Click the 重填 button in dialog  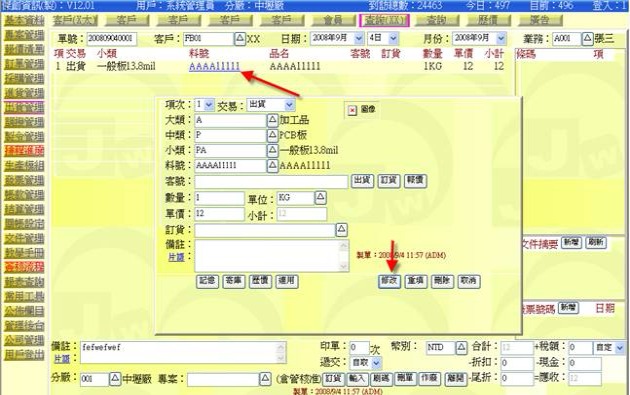(x=416, y=281)
